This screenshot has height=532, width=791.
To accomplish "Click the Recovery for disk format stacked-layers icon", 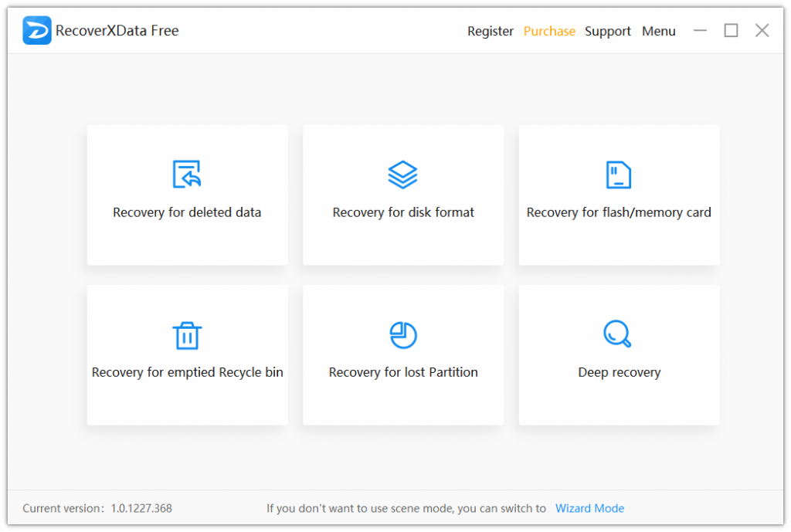I will point(403,174).
